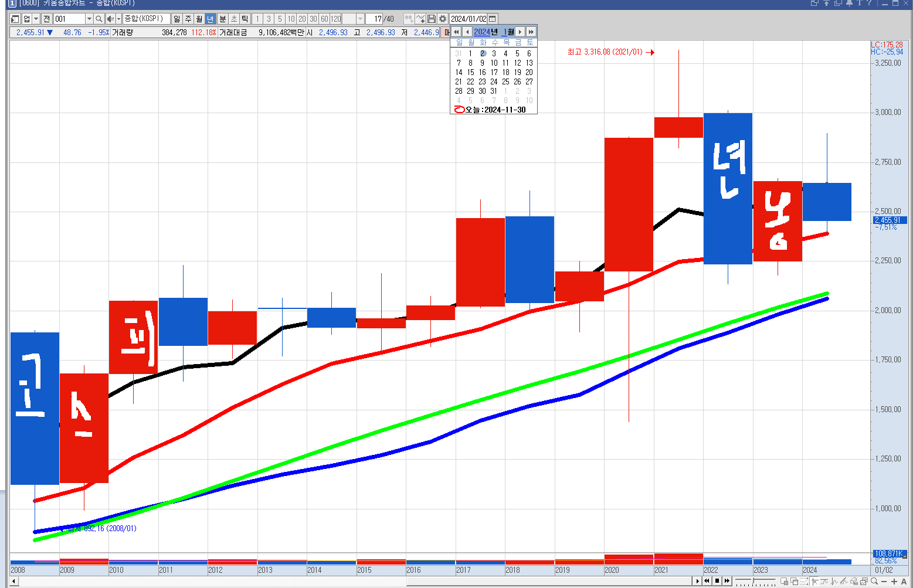Click the letter A icon at bottom right
The height and width of the screenshot is (588, 913).
click(x=904, y=581)
